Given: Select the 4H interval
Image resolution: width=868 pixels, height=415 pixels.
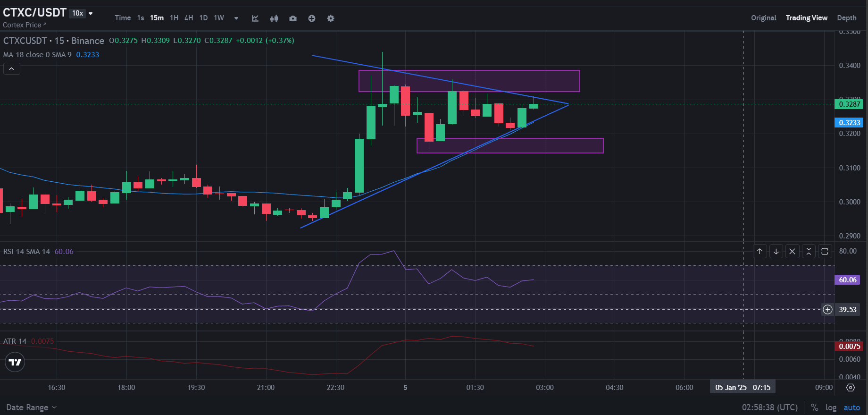Looking at the screenshot, I should click(x=189, y=18).
